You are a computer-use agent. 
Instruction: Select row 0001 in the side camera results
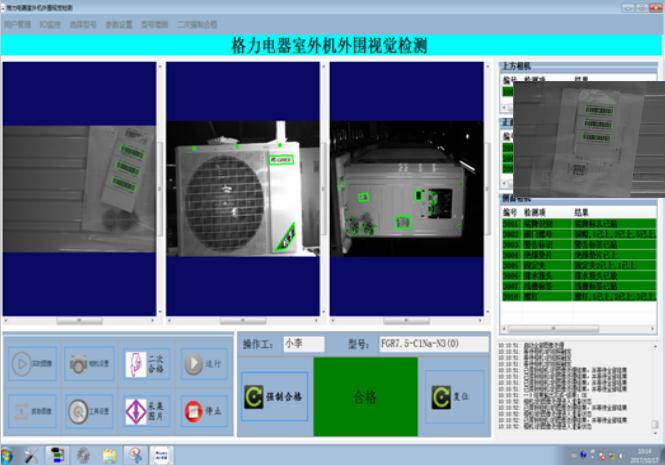(579, 224)
